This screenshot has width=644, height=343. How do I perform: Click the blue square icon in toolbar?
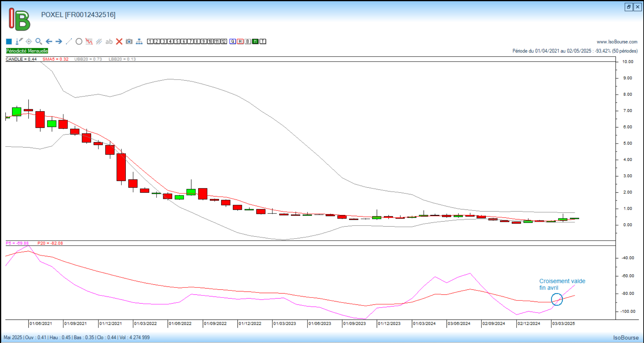click(9, 41)
